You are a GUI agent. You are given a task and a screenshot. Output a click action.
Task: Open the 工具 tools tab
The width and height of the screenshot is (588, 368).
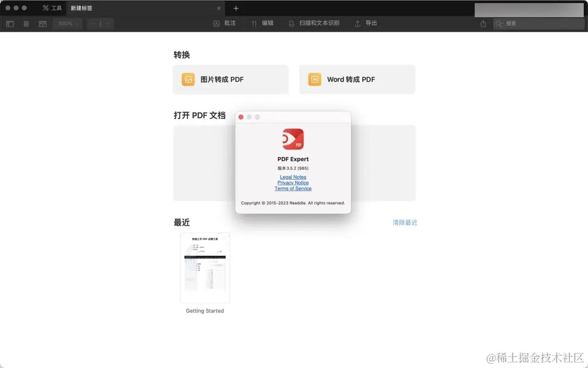51,8
